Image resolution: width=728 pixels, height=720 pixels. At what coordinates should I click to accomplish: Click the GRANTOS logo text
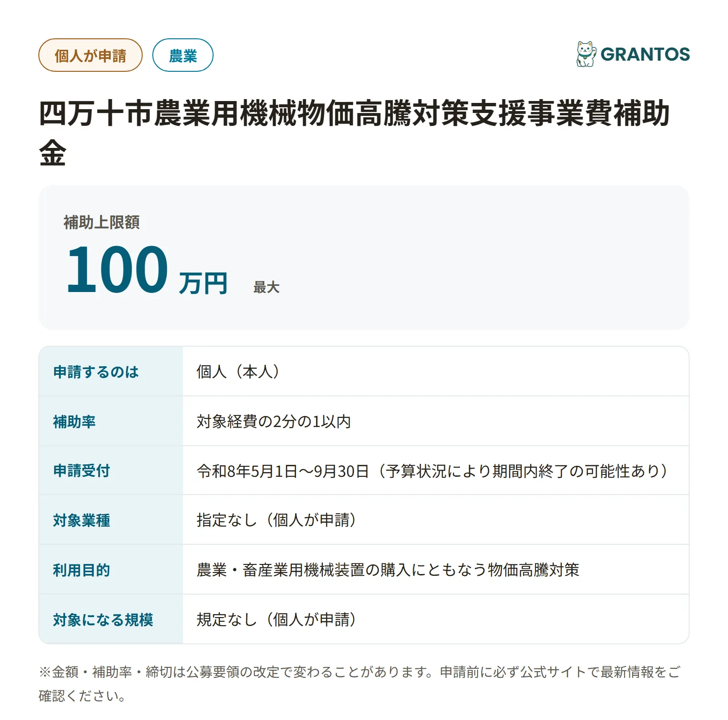coord(645,54)
